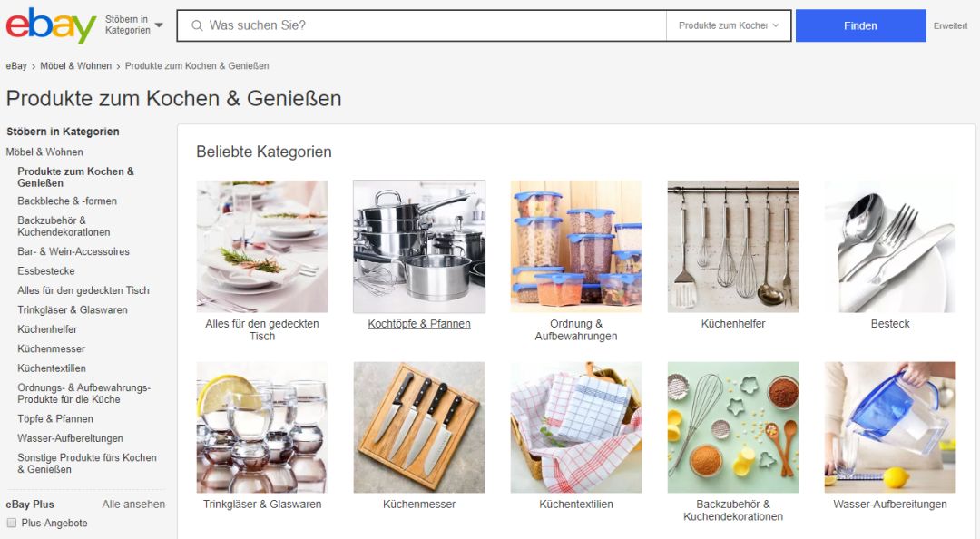Image resolution: width=980 pixels, height=539 pixels.
Task: Click the search magnifier icon
Action: click(197, 25)
